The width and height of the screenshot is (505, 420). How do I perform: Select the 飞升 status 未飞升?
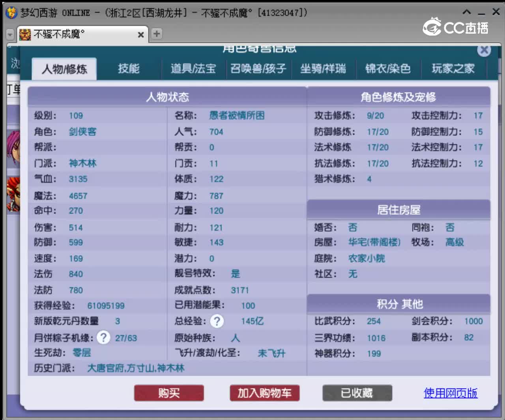(271, 353)
